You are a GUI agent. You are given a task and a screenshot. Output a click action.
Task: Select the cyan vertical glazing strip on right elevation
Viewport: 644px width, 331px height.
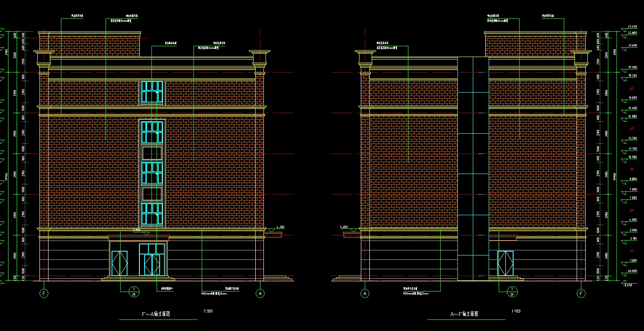coord(473,169)
